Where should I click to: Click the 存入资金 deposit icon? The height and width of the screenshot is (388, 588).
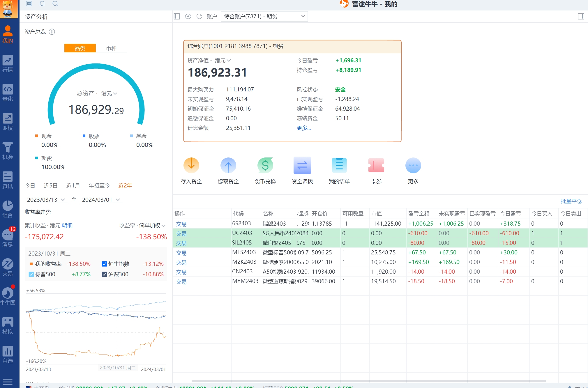191,165
